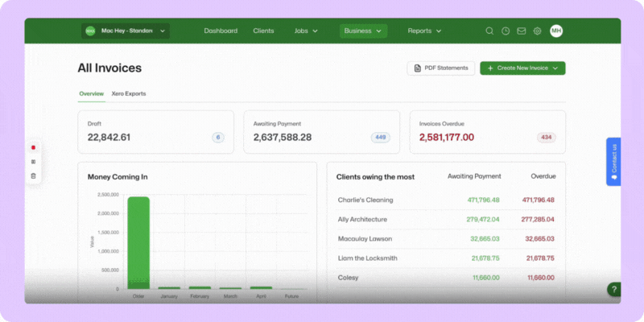Click the Awaiting Payment column header
The image size is (644, 322).
click(x=474, y=176)
